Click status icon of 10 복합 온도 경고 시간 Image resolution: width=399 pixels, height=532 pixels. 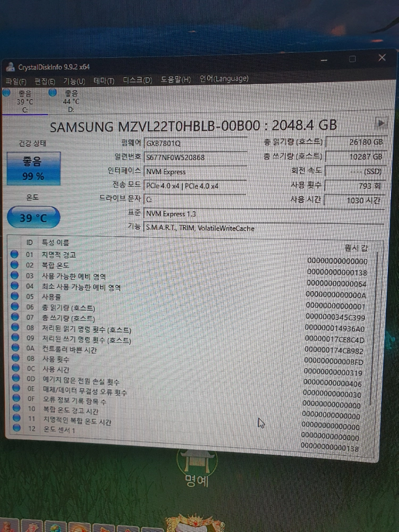16,408
